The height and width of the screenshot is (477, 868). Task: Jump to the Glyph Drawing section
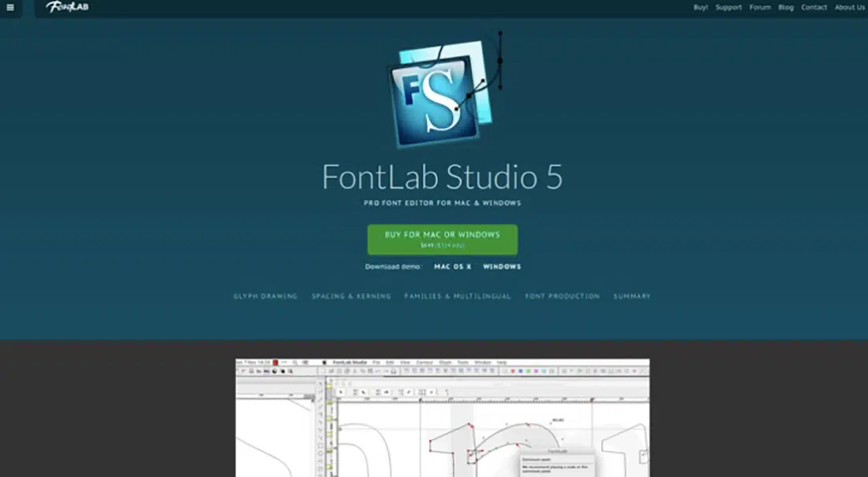(265, 296)
